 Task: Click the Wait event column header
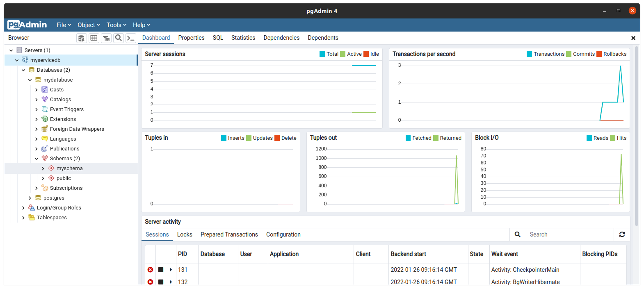click(535, 254)
